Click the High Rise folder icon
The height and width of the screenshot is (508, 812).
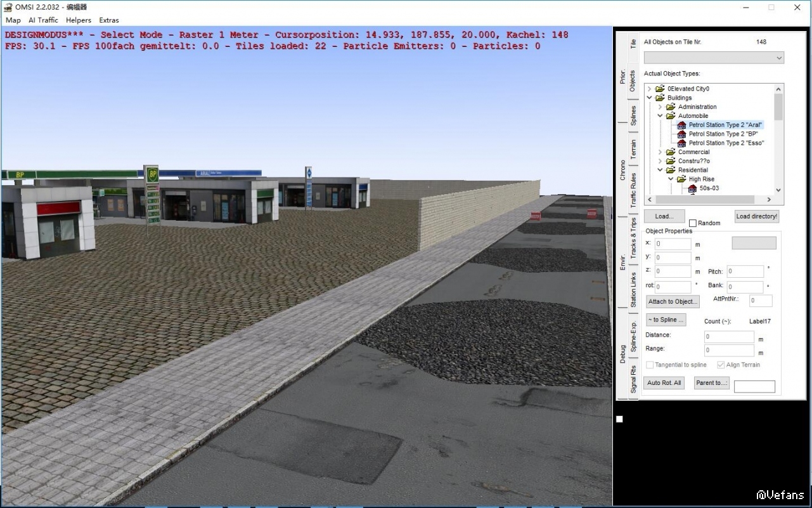click(681, 179)
